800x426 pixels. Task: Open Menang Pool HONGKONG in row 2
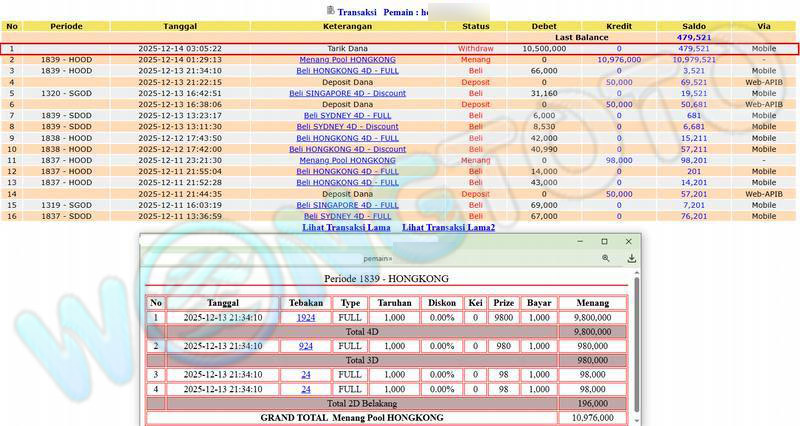347,60
